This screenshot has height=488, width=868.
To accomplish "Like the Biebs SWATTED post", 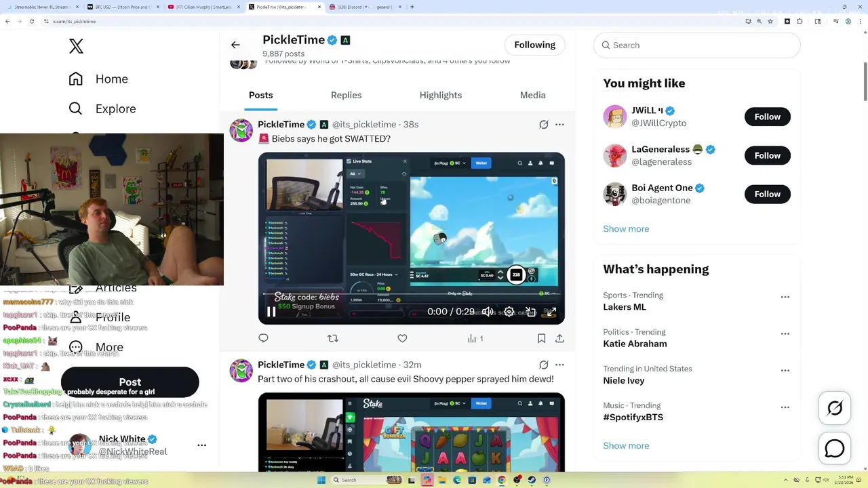I will pyautogui.click(x=402, y=338).
